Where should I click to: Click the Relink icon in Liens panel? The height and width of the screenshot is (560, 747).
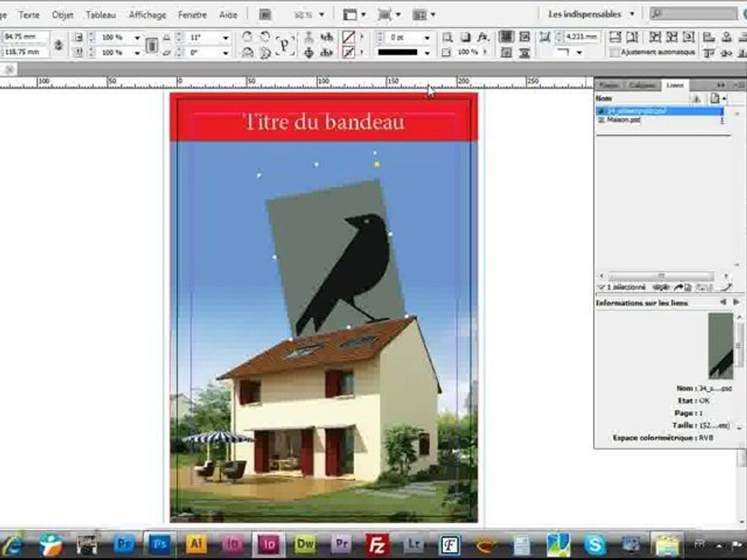click(660, 287)
